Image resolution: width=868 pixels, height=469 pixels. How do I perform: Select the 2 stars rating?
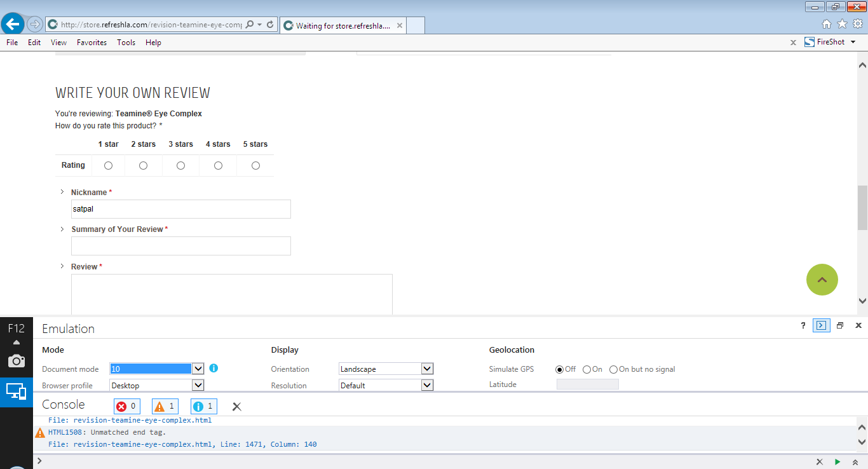click(x=143, y=166)
